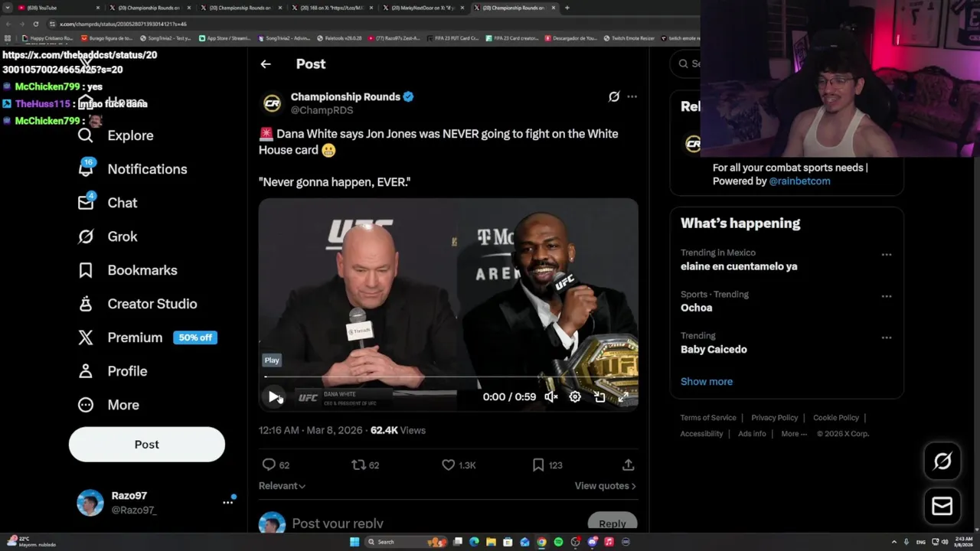Viewport: 980px width, 551px height.
Task: Go to Profile page
Action: click(113, 371)
